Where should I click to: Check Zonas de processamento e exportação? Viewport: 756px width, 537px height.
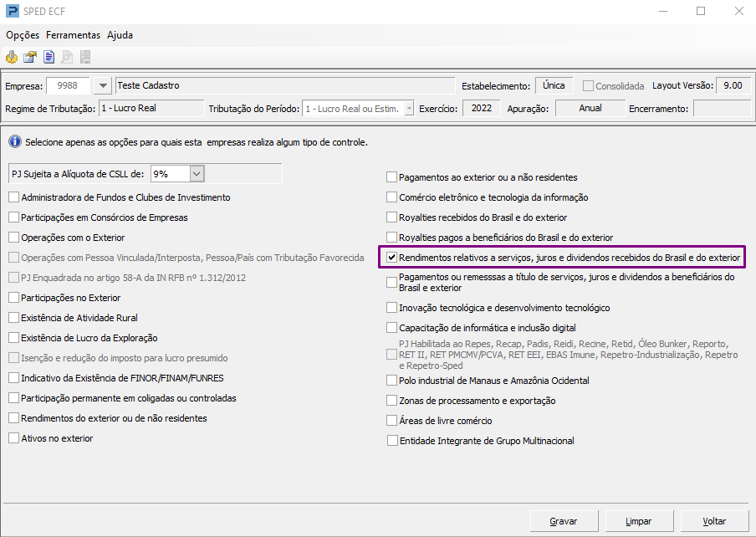(391, 401)
